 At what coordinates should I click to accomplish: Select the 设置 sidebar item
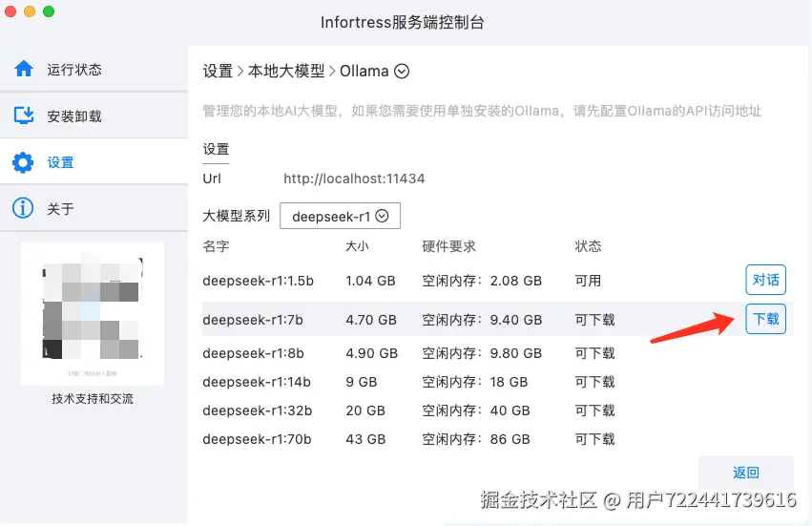pyautogui.click(x=94, y=162)
